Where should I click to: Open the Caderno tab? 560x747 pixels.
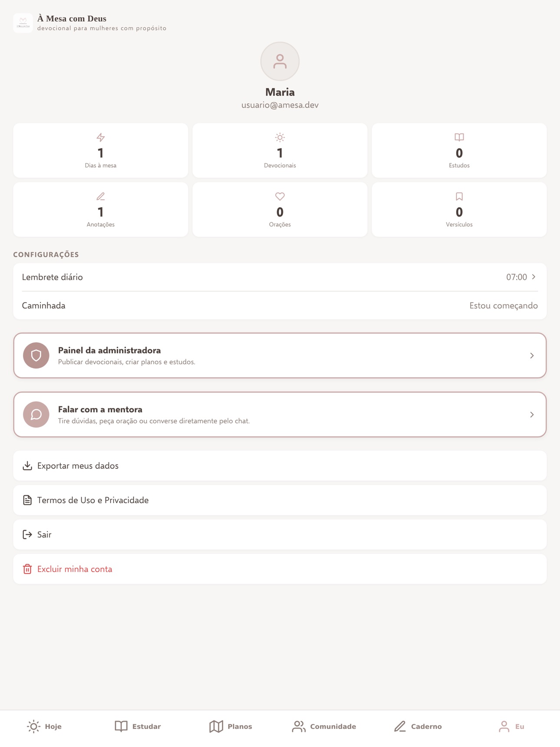[x=418, y=726]
